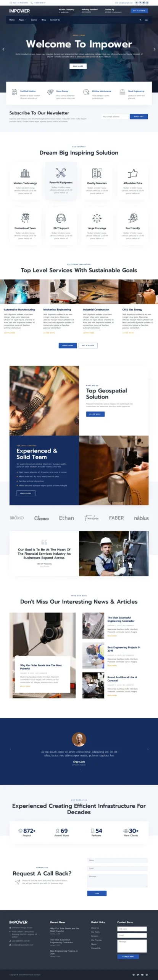The image size is (158, 980).
Task: Go to next hero slide arrow
Action: (x=155, y=49)
